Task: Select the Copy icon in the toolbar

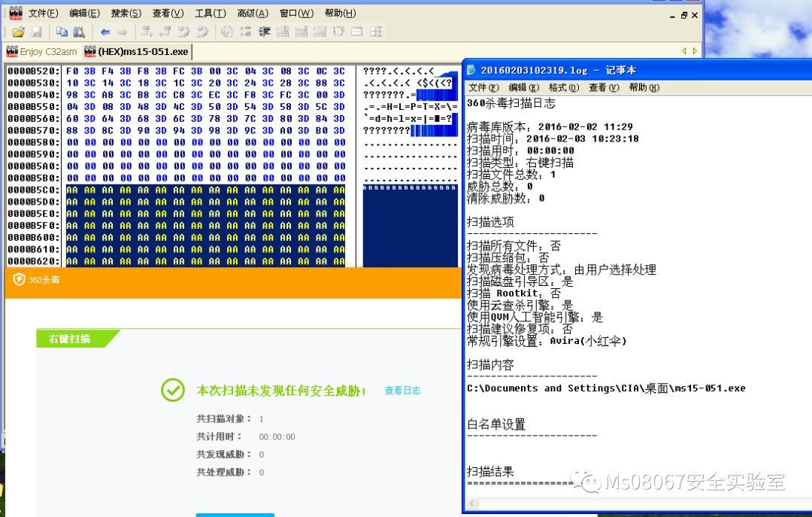Action: click(x=61, y=32)
